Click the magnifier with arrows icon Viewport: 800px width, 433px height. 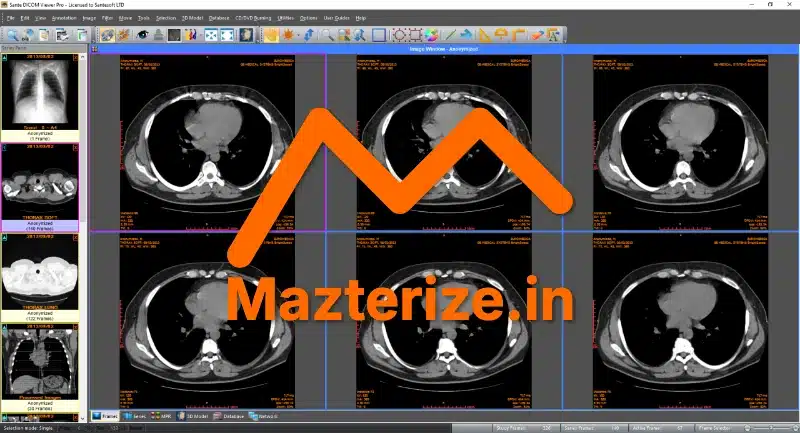click(x=359, y=35)
